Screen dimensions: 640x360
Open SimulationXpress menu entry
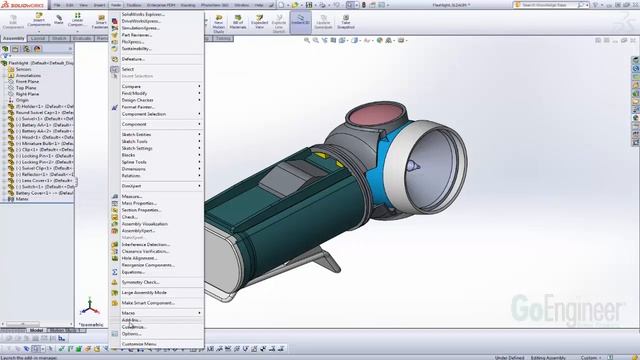140,28
